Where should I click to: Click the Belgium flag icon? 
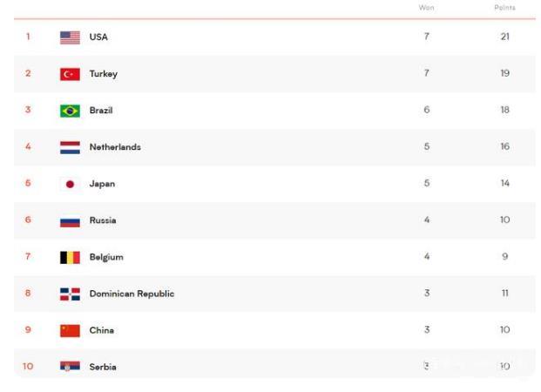[x=70, y=257]
